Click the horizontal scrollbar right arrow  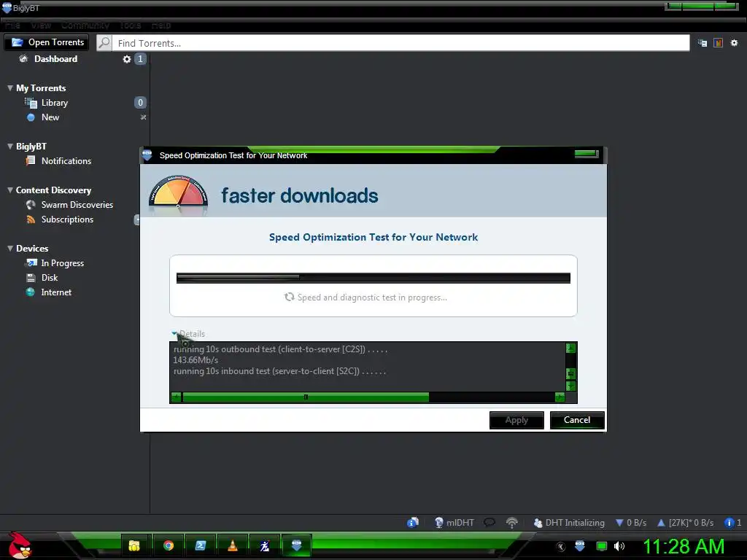tap(560, 397)
